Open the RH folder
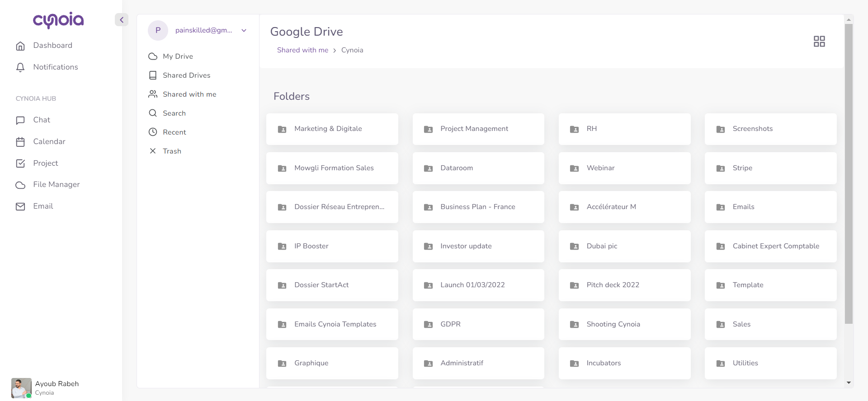This screenshot has width=868, height=401. point(625,129)
